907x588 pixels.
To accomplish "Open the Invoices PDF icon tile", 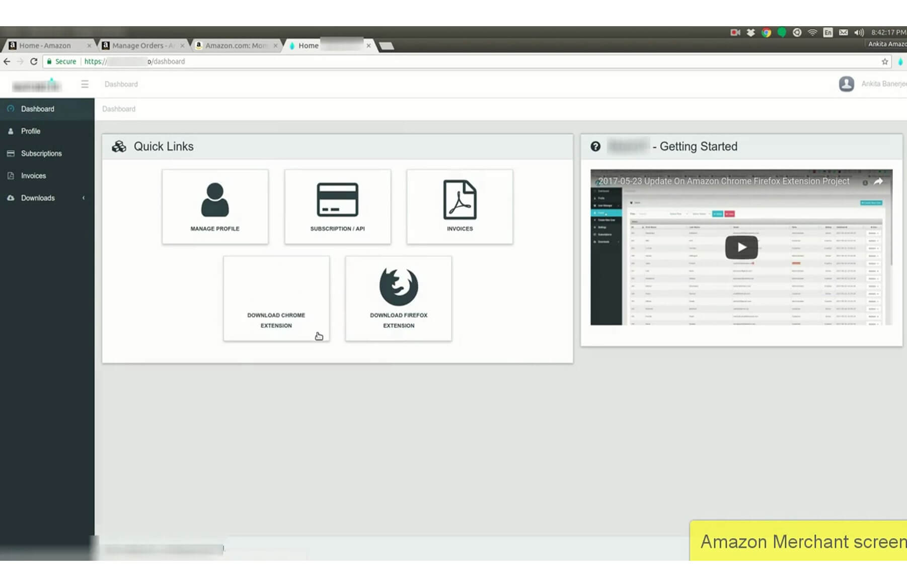I will pos(460,199).
